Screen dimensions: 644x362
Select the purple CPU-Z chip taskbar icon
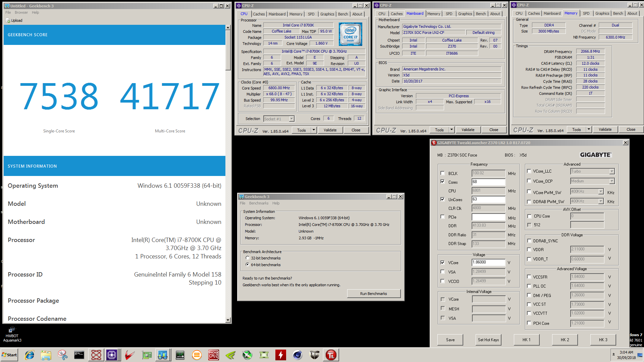112,355
